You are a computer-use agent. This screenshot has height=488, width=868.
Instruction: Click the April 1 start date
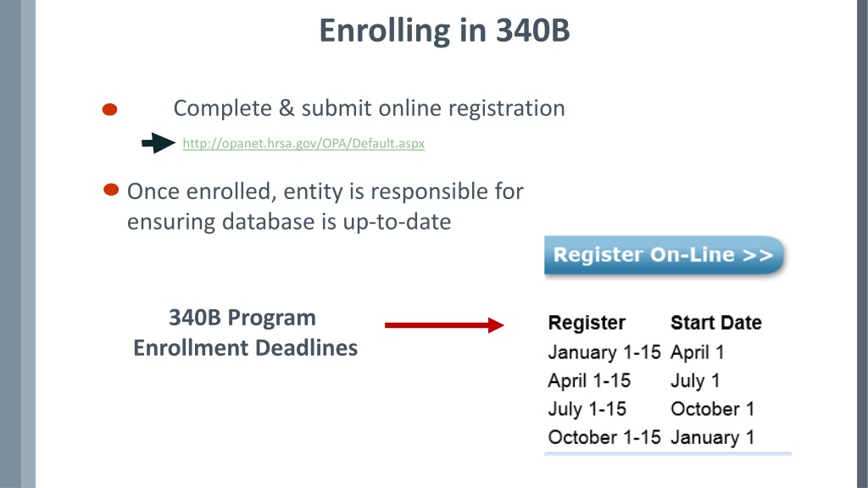pyautogui.click(x=698, y=352)
